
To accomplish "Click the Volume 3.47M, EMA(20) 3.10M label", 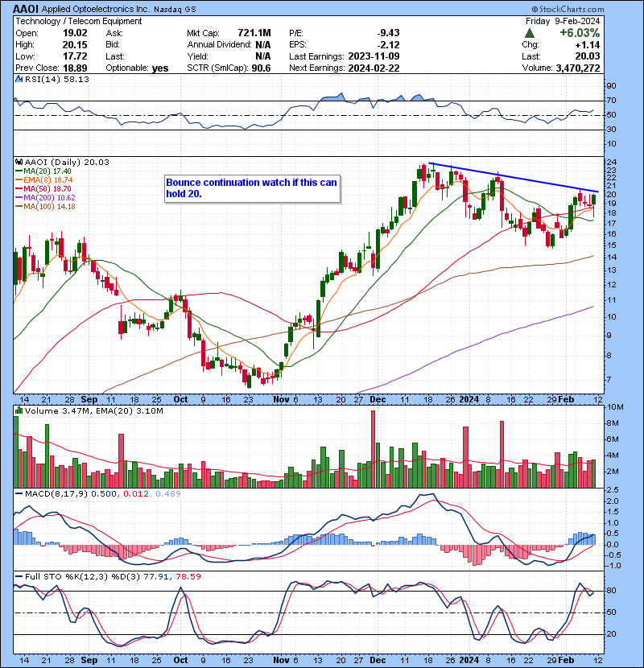I will point(93,410).
